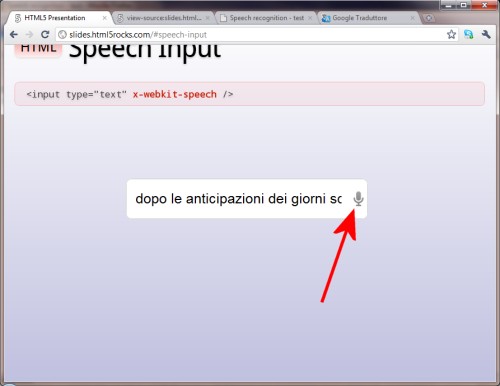Click the site info globe icon

pos(62,34)
